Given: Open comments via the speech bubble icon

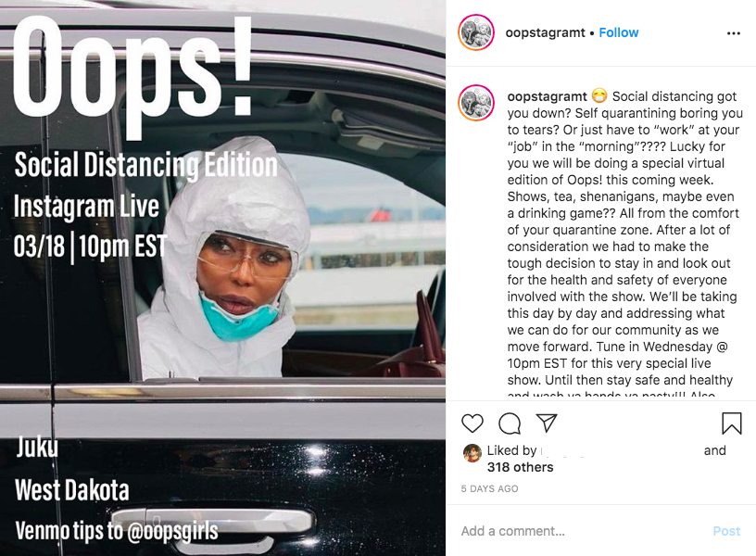Looking at the screenshot, I should [510, 423].
